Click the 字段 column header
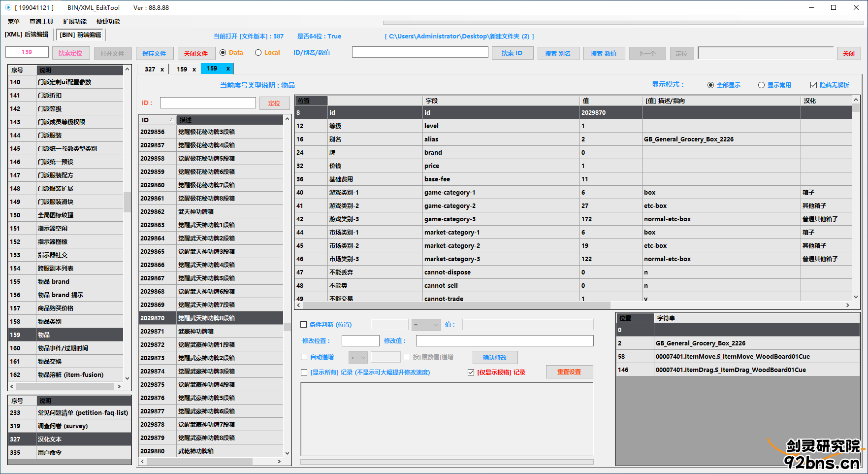This screenshot has width=868, height=474. pyautogui.click(x=501, y=101)
